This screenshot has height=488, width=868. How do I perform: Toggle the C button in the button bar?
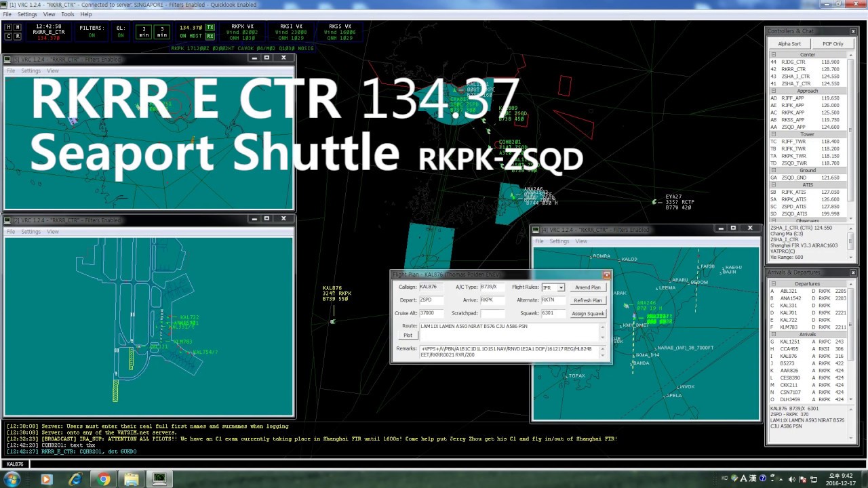(9, 36)
